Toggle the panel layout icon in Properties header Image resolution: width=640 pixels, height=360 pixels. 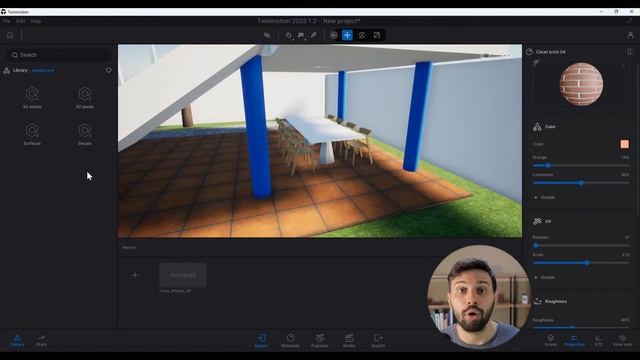click(x=630, y=52)
